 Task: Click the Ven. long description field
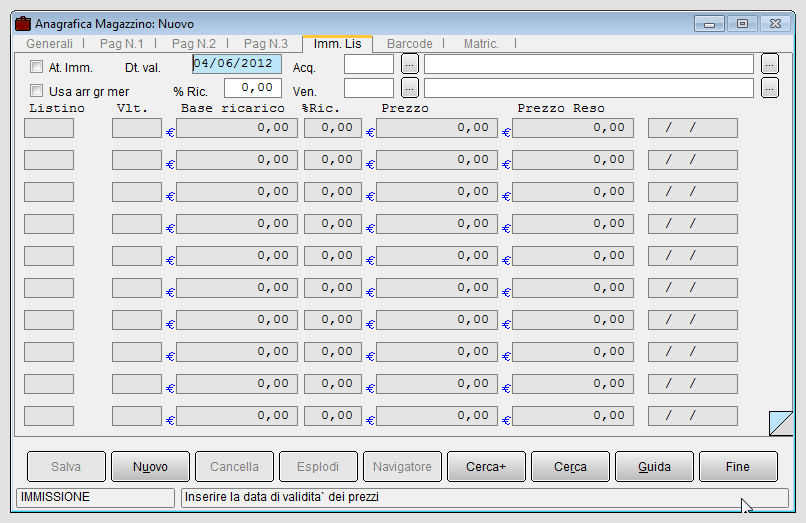(x=589, y=88)
